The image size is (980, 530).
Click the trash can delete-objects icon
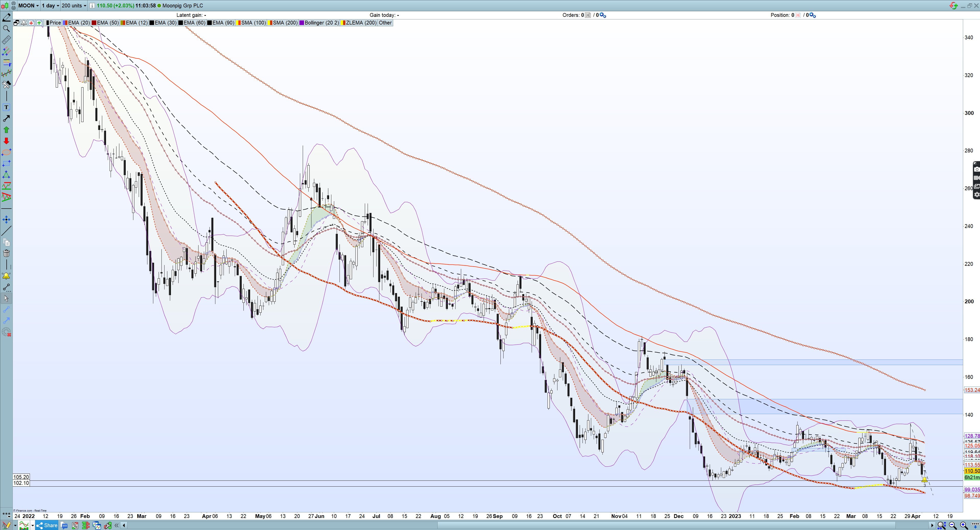tap(6, 253)
